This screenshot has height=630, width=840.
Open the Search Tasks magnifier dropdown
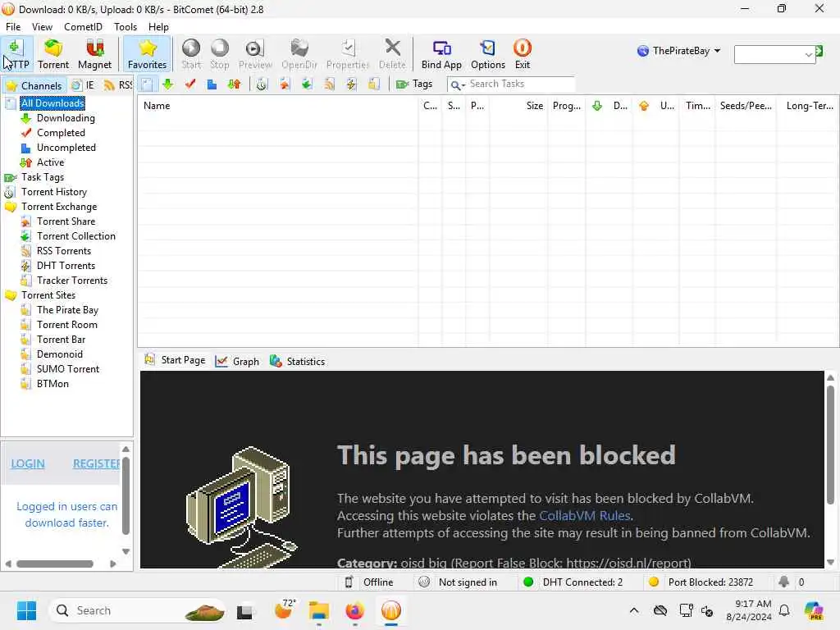tap(457, 84)
